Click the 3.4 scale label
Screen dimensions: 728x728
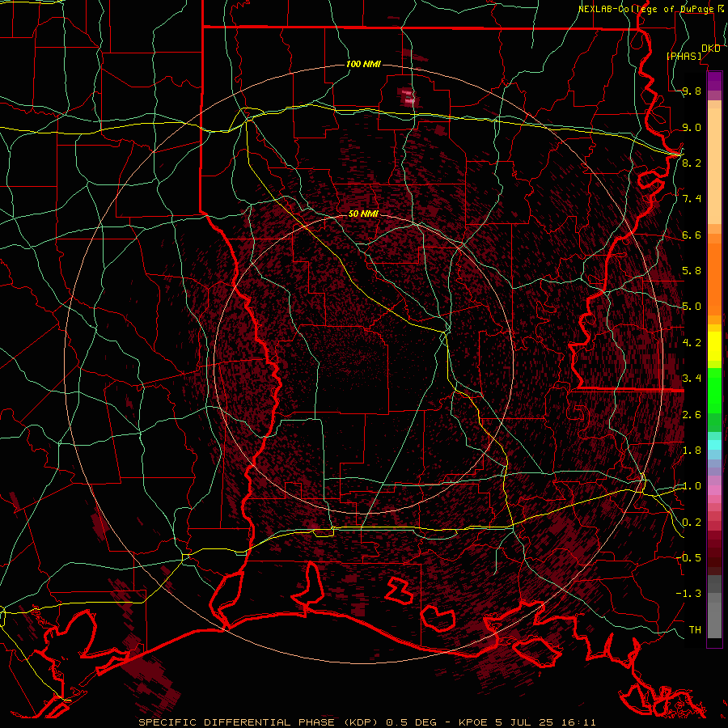tap(692, 379)
